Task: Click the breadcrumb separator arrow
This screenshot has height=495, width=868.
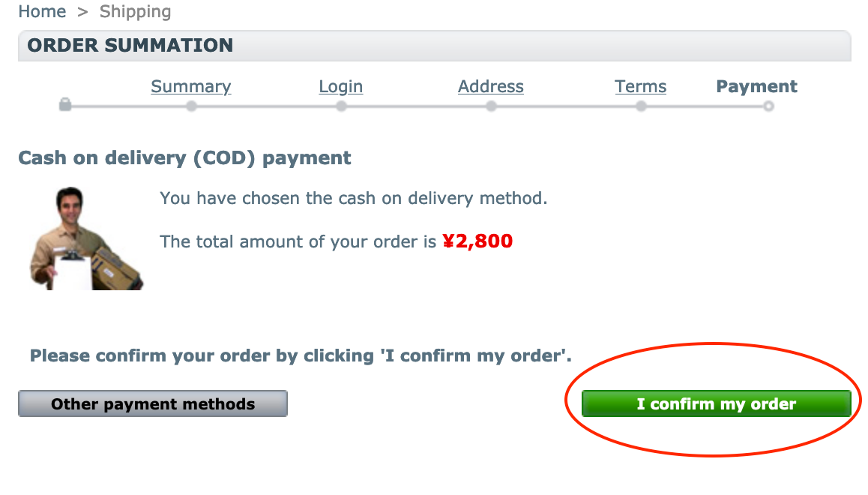Action: pos(83,12)
